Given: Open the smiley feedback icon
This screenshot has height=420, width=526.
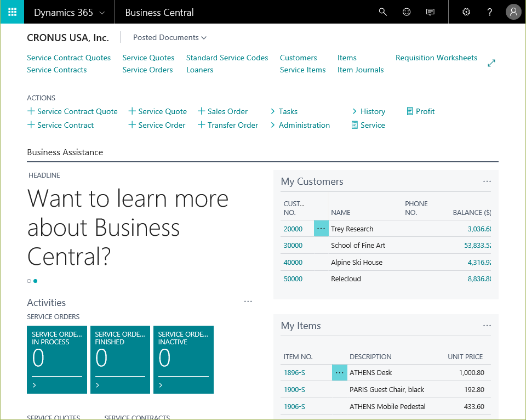Looking at the screenshot, I should coord(406,12).
